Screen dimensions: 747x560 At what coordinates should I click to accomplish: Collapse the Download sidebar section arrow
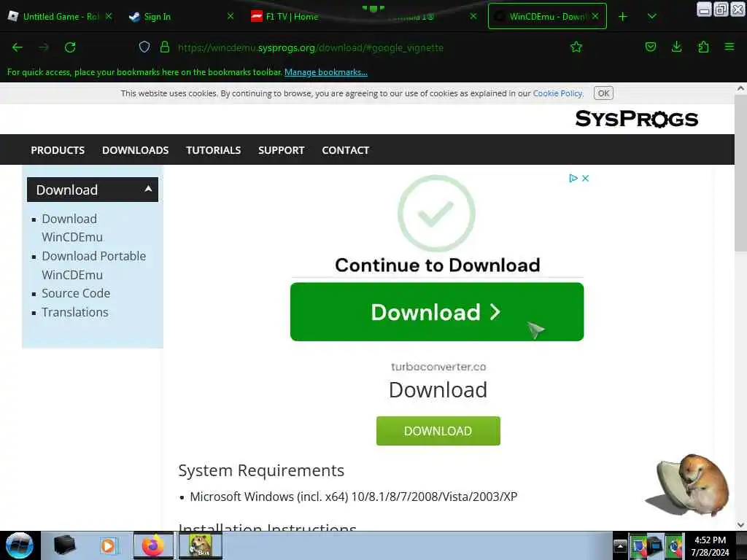tap(148, 189)
